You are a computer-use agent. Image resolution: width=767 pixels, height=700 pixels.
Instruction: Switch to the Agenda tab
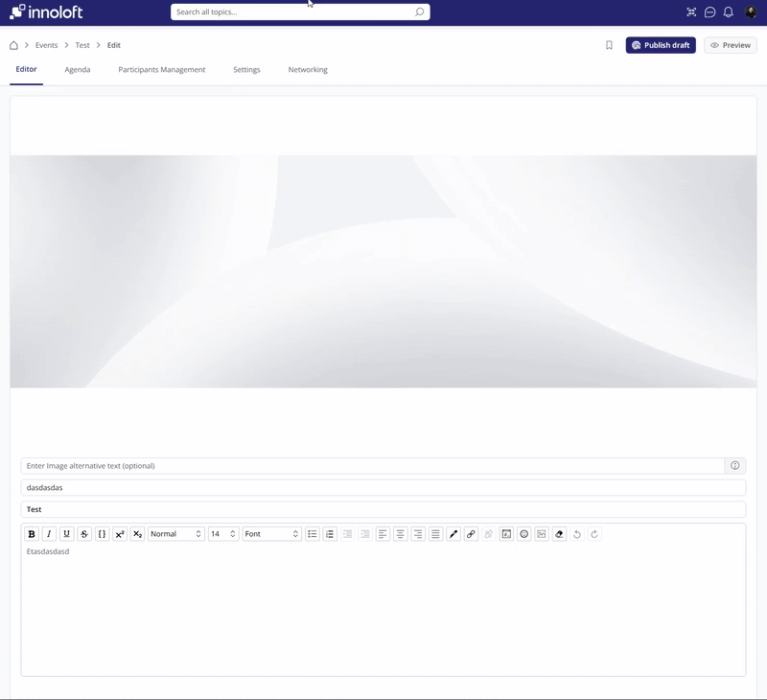(x=78, y=70)
